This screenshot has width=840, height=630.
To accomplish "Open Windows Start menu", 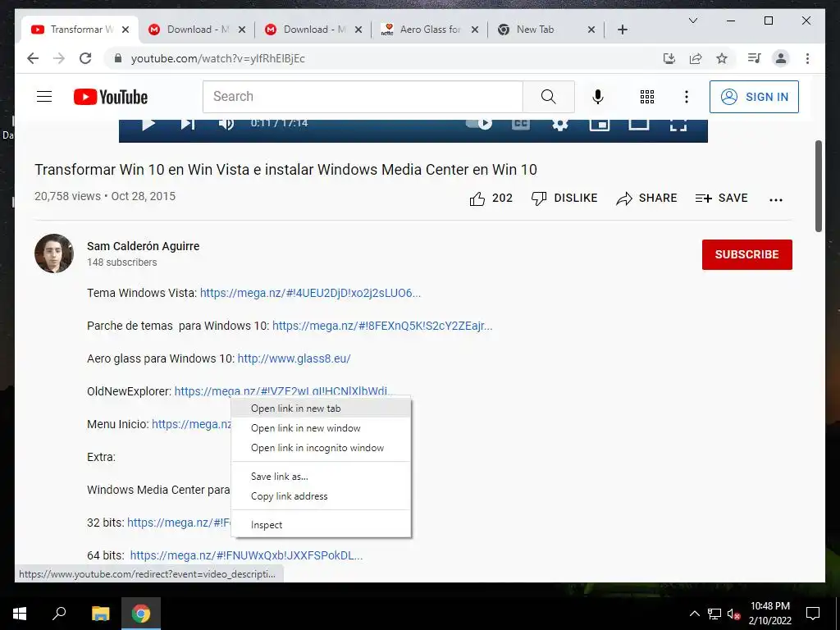I will [x=20, y=614].
